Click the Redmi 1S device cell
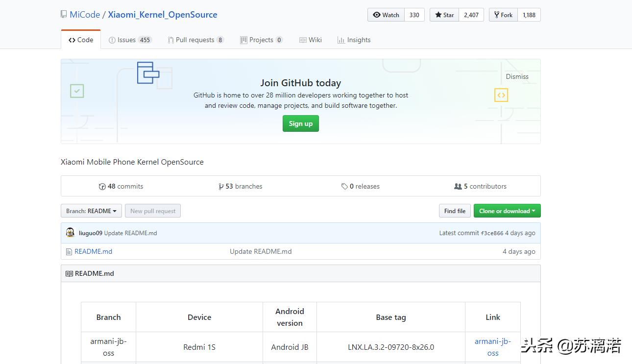The image size is (632, 364). point(199,347)
